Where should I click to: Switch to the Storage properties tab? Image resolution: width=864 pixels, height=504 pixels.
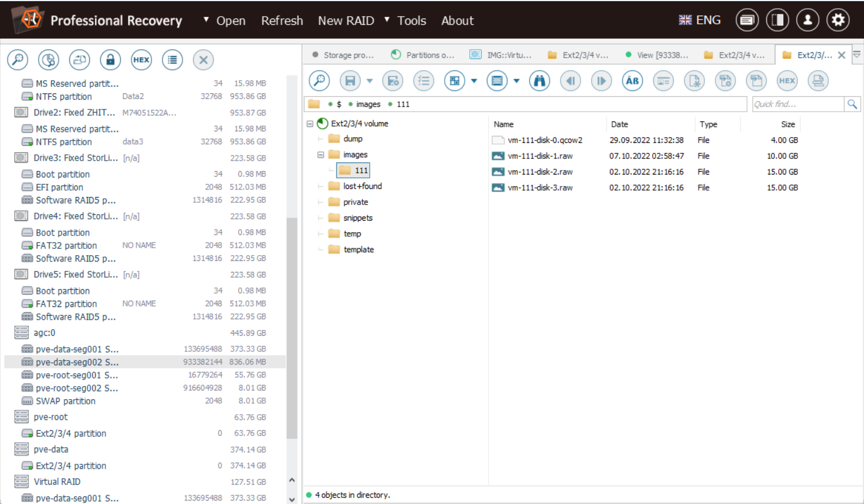(x=343, y=55)
